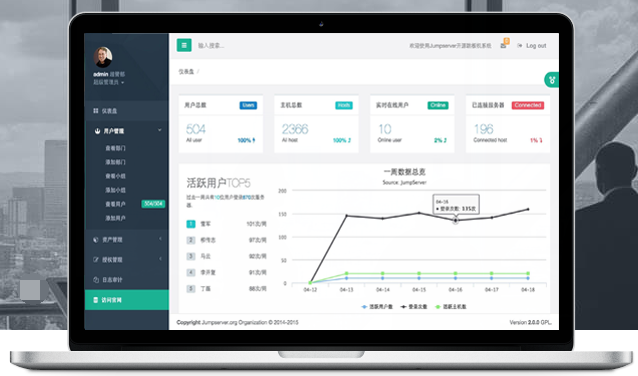Click the green floating share button at right edge
The height and width of the screenshot is (376, 638).
pos(552,80)
